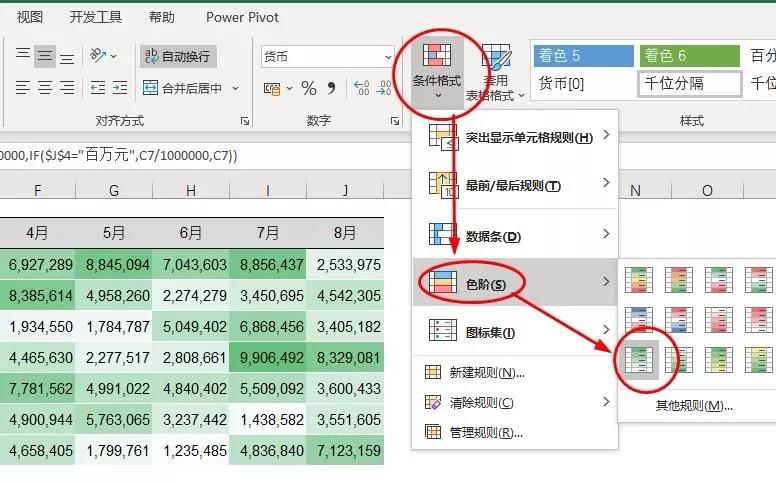Apply the 货币[0] cell style
The image size is (776, 483).
tap(584, 84)
